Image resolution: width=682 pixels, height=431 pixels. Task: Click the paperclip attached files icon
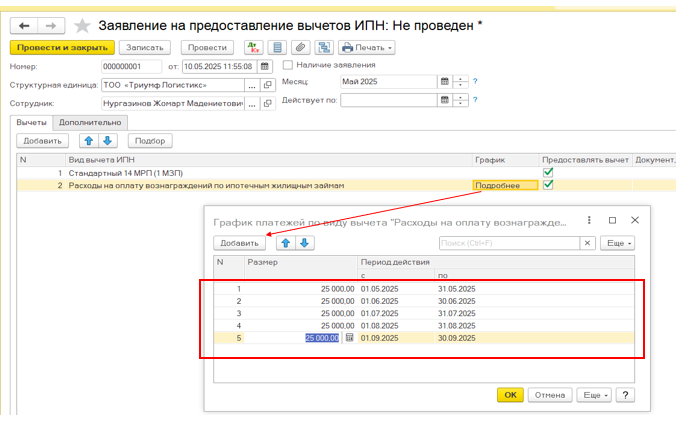coord(300,48)
